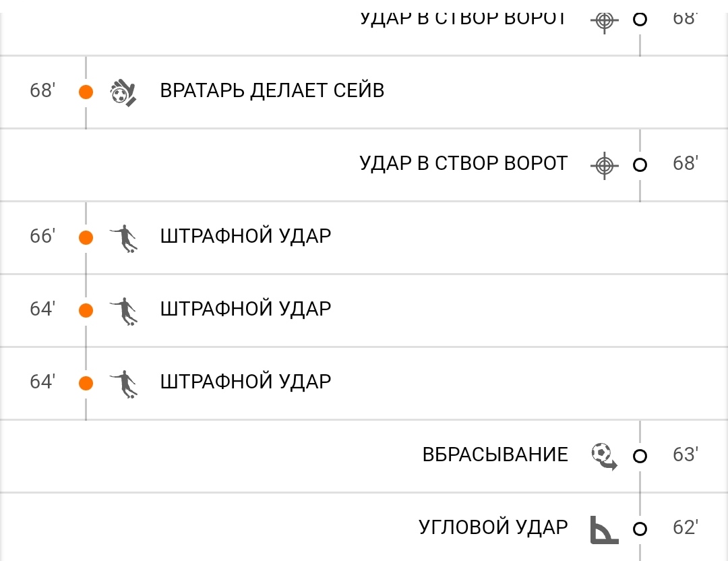Image resolution: width=728 pixels, height=561 pixels.
Task: Click the hollow marker beside full УДАР В СТВОР ВОРОТ
Action: (x=640, y=165)
